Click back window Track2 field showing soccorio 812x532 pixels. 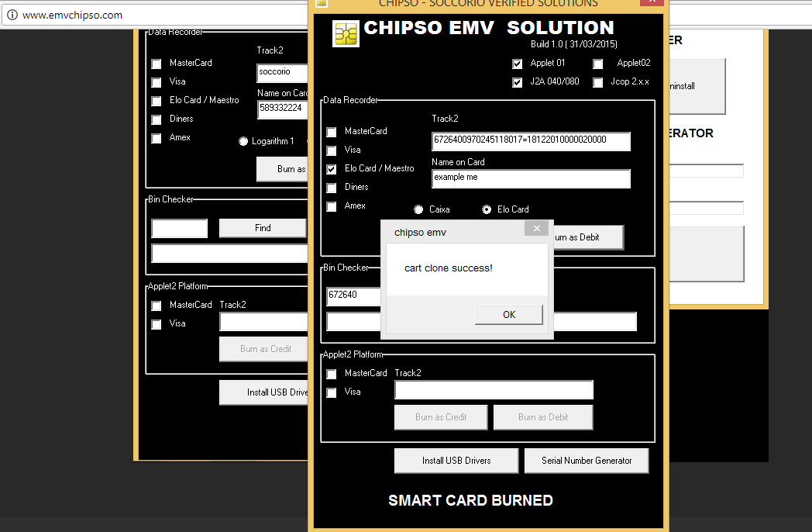(282, 73)
